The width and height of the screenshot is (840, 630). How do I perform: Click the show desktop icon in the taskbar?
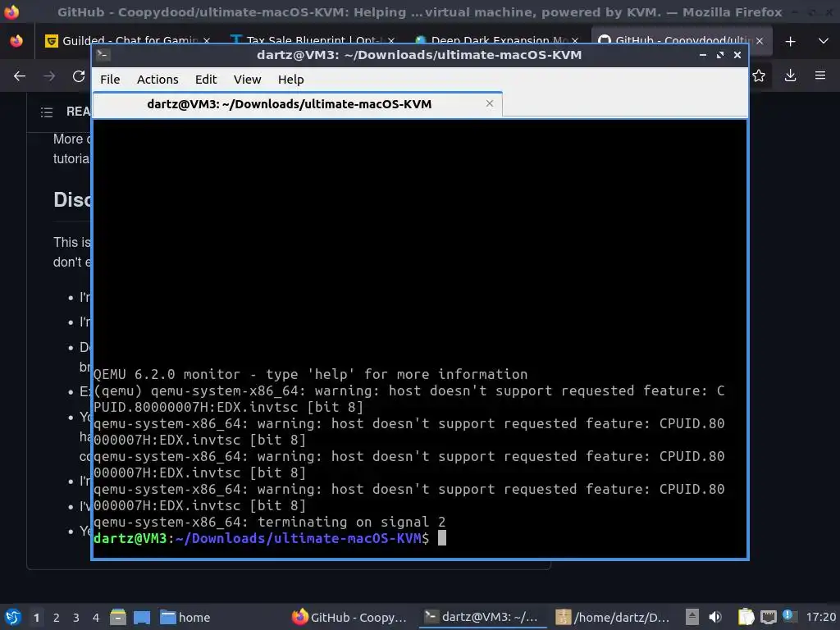[x=142, y=617]
